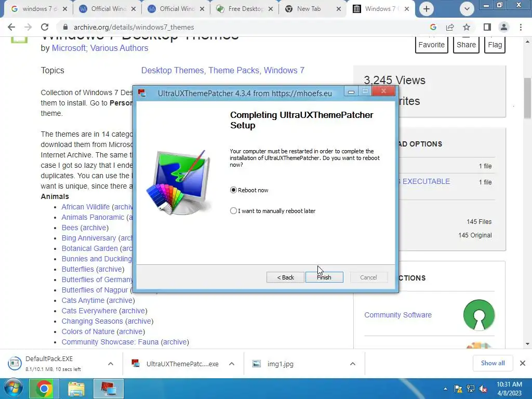Open the Butterflies theme link
The height and width of the screenshot is (399, 532).
click(x=78, y=269)
